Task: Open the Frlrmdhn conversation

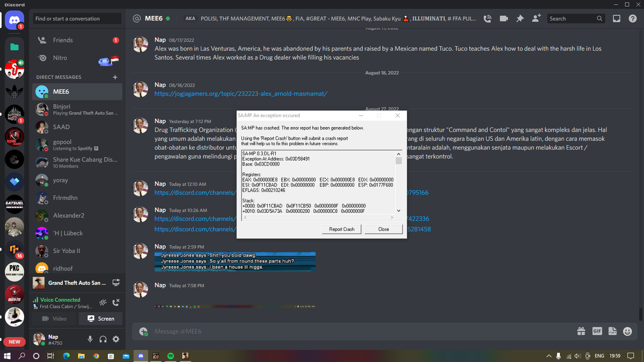Action: point(77,198)
